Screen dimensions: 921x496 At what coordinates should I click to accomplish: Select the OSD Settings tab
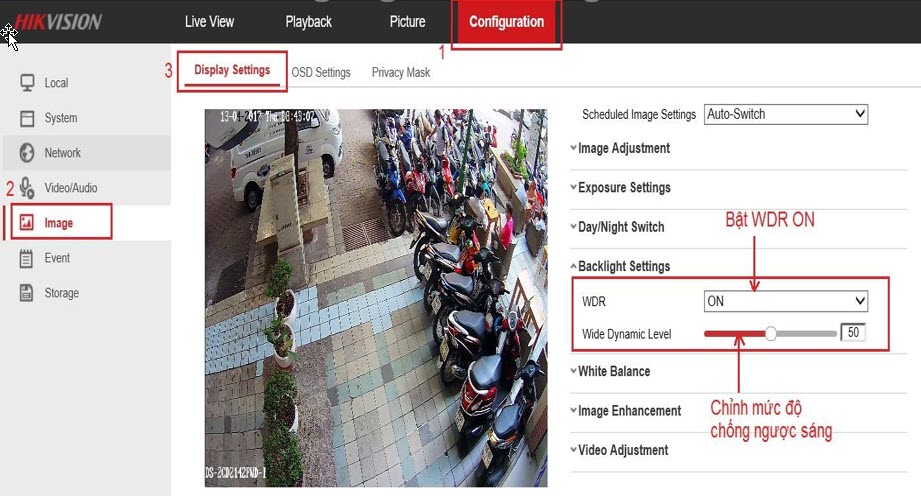(321, 73)
